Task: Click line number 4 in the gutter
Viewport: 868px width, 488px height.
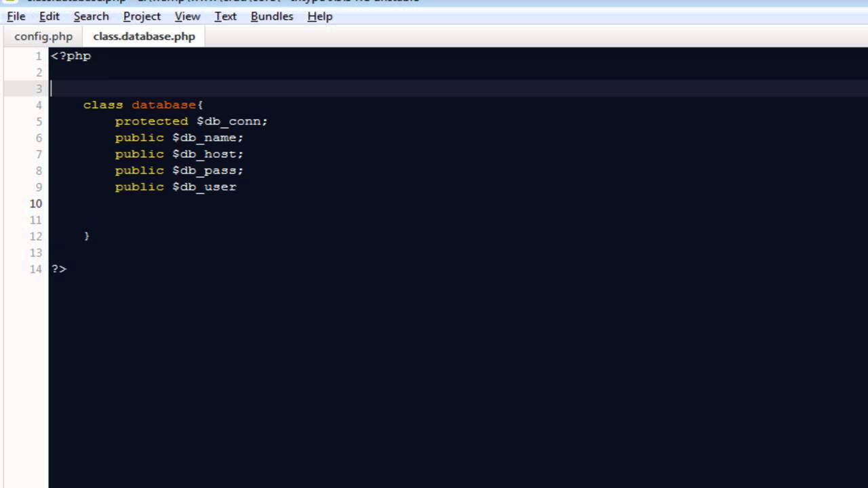Action: 39,105
